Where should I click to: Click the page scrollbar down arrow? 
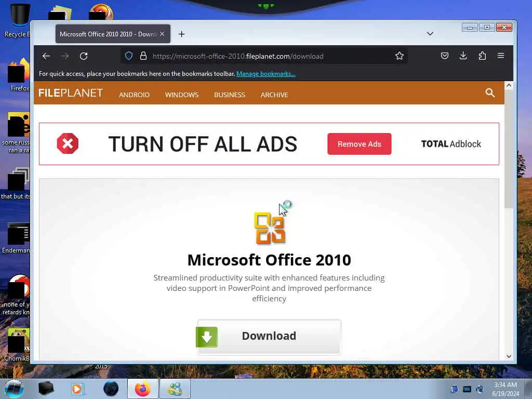[509, 356]
